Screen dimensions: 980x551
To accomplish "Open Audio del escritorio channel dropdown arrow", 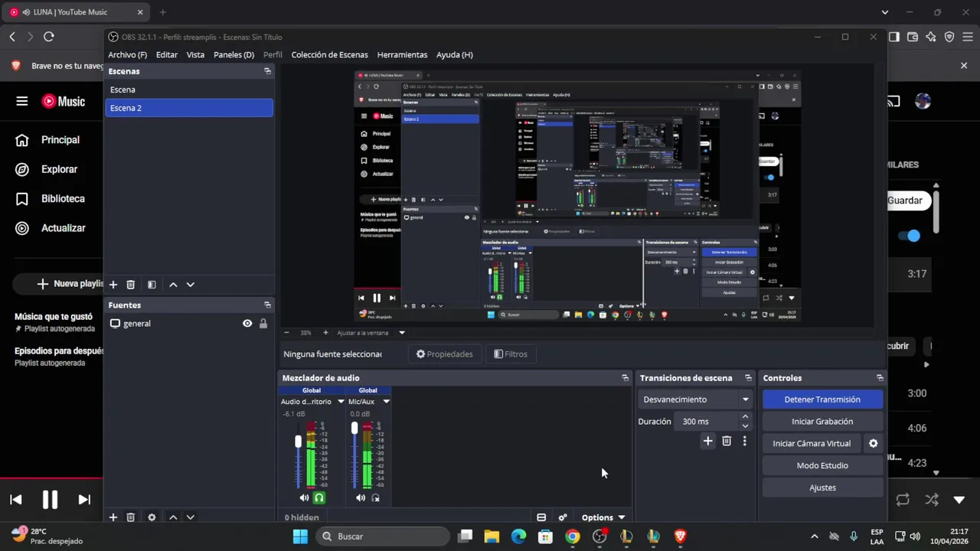I will [x=341, y=402].
